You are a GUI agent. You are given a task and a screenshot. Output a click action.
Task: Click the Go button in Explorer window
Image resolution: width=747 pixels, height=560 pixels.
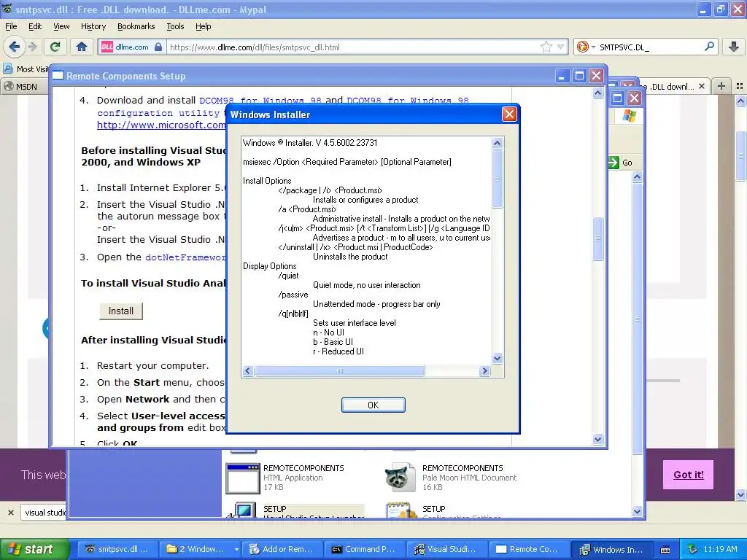[622, 163]
